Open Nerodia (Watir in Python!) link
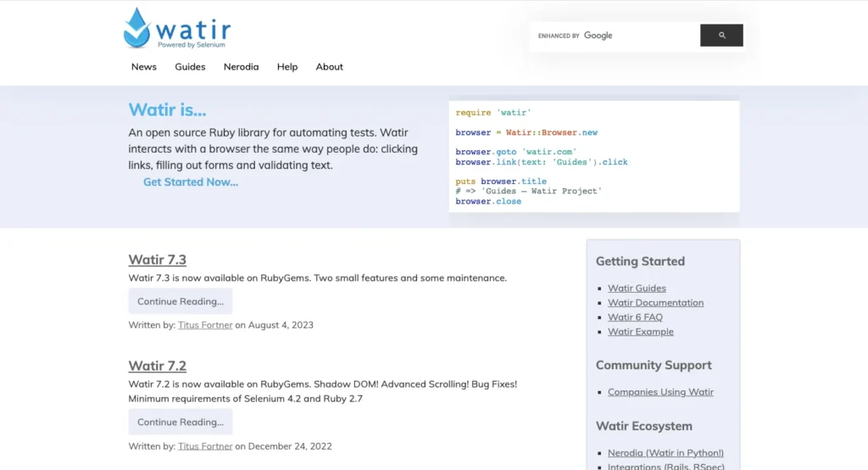Image resolution: width=868 pixels, height=470 pixels. [x=665, y=453]
